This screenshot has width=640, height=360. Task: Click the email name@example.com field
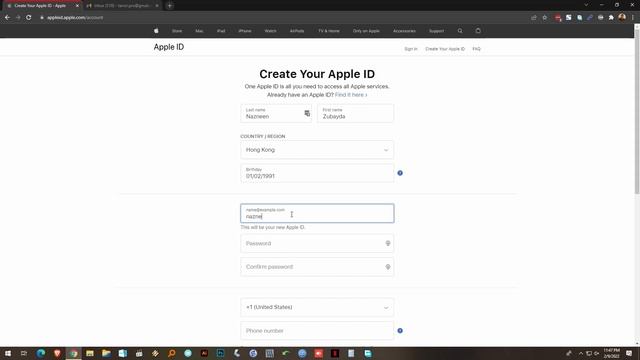click(x=317, y=213)
